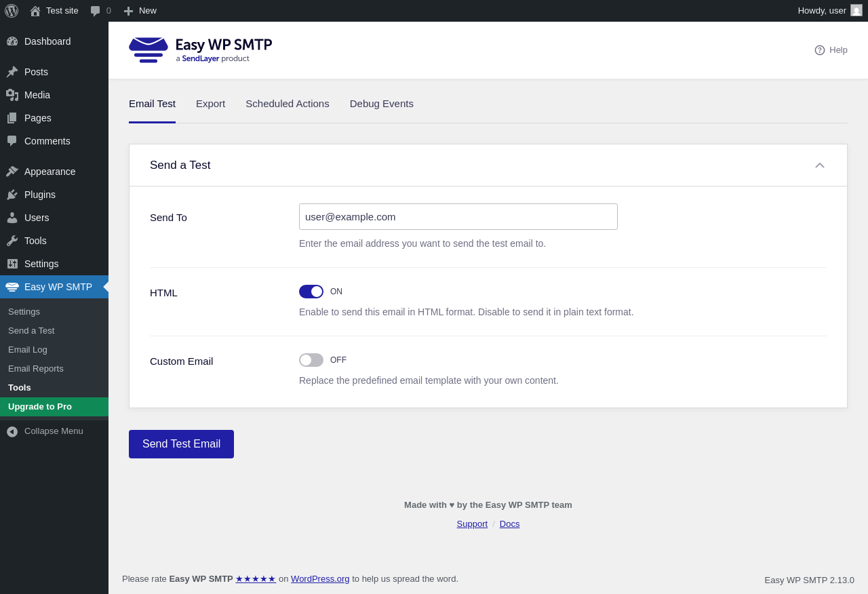Collapse the Send a Test panel
This screenshot has height=594, width=868.
pos(820,165)
